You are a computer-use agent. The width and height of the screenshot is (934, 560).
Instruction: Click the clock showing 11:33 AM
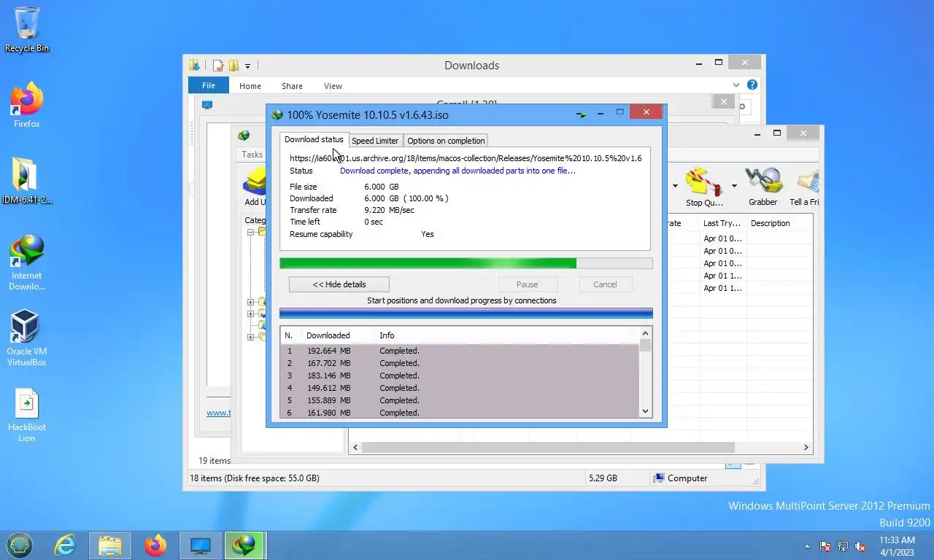897,540
